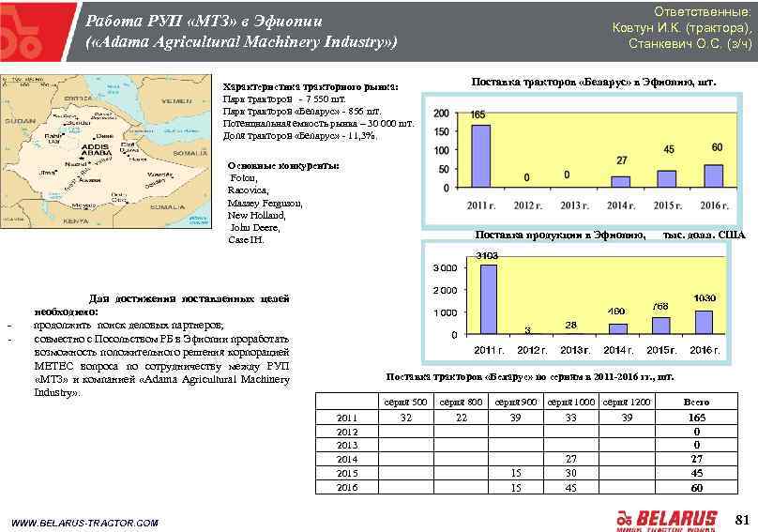Click the 'серия 500' column header
Screen dimensions: 758x532
pyautogui.click(x=405, y=402)
